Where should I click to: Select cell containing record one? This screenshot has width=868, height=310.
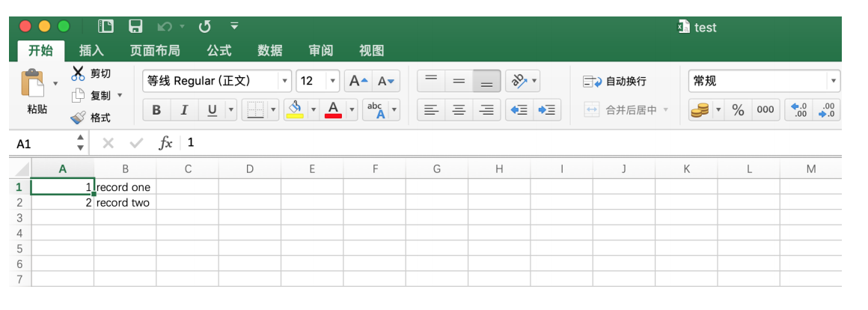(x=124, y=187)
